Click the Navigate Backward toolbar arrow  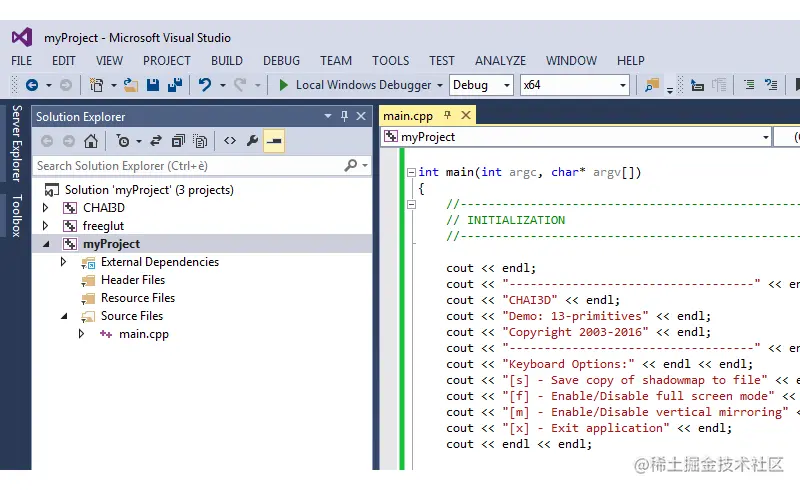[x=32, y=85]
